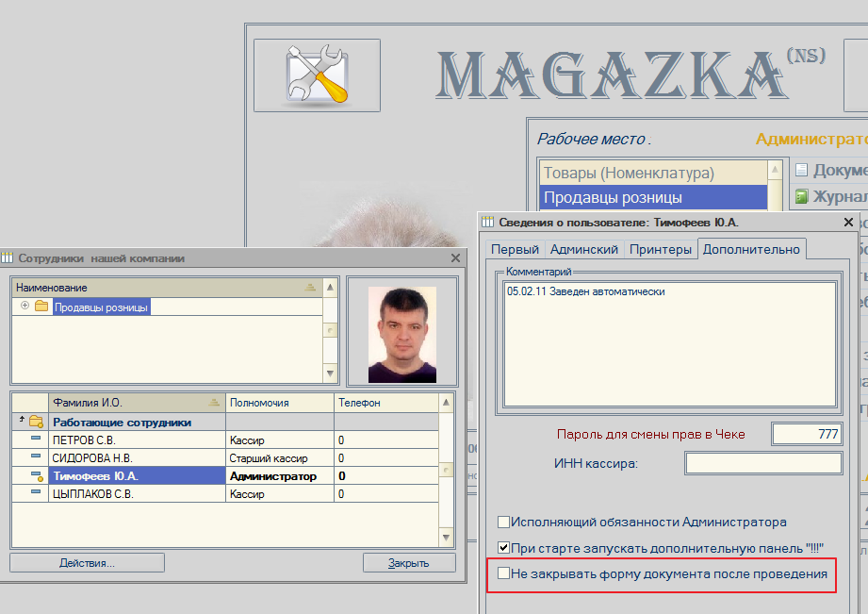Click the Старший кассир cell
The image size is (868, 614).
[x=280, y=458]
